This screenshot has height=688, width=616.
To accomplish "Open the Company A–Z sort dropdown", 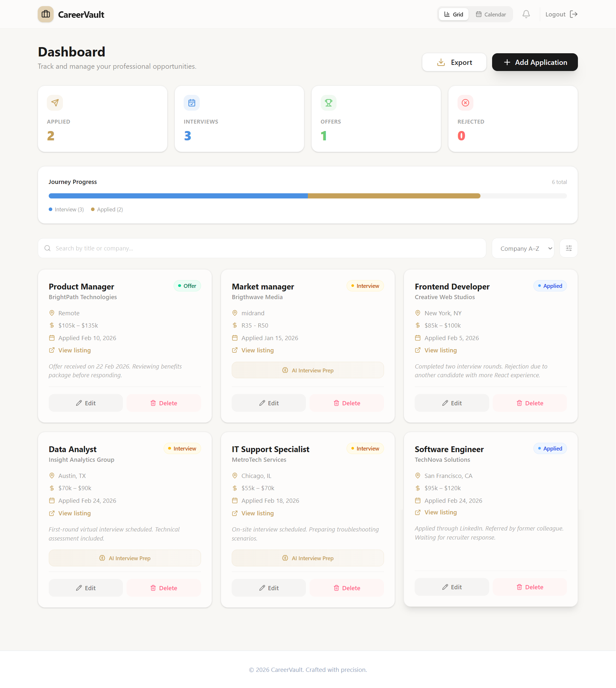I will (523, 248).
